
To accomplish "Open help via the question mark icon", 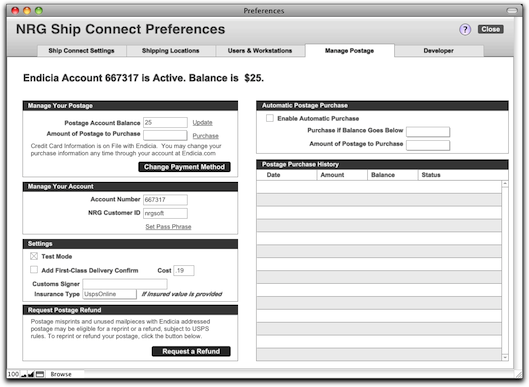I will [x=465, y=30].
